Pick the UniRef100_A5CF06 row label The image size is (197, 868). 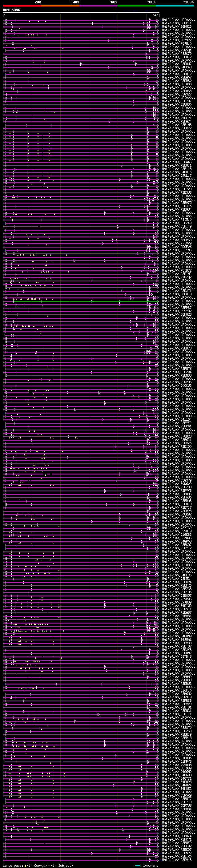(x=177, y=247)
